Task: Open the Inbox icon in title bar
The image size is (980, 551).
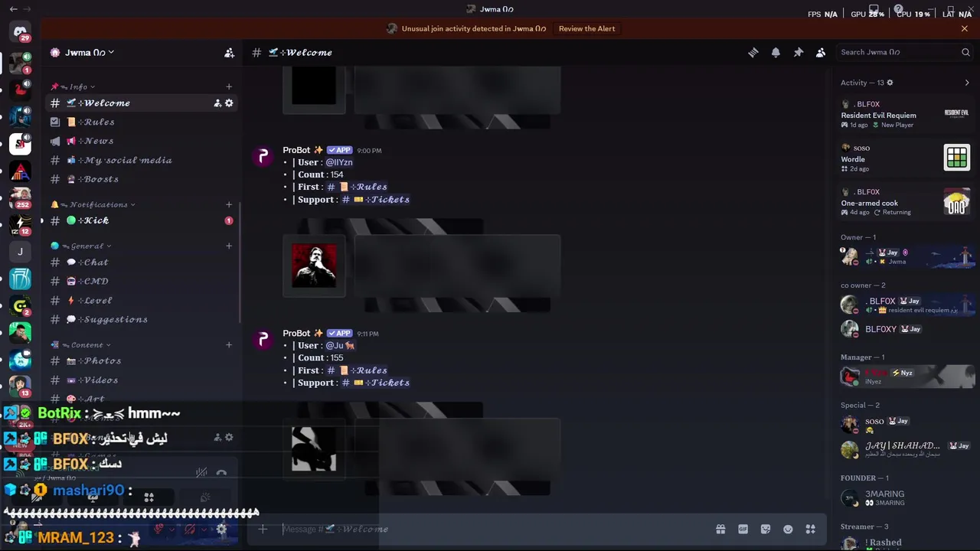Action: (x=874, y=9)
